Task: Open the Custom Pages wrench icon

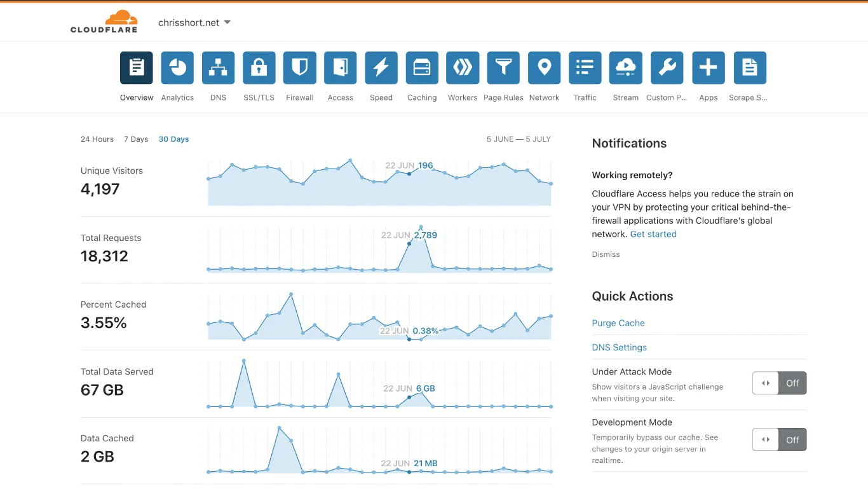Action: click(667, 68)
